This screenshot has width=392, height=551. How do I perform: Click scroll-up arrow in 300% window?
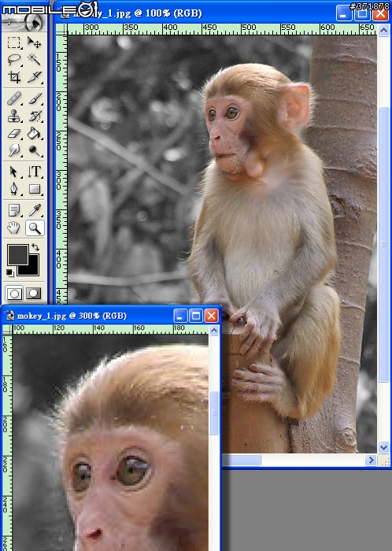click(214, 331)
